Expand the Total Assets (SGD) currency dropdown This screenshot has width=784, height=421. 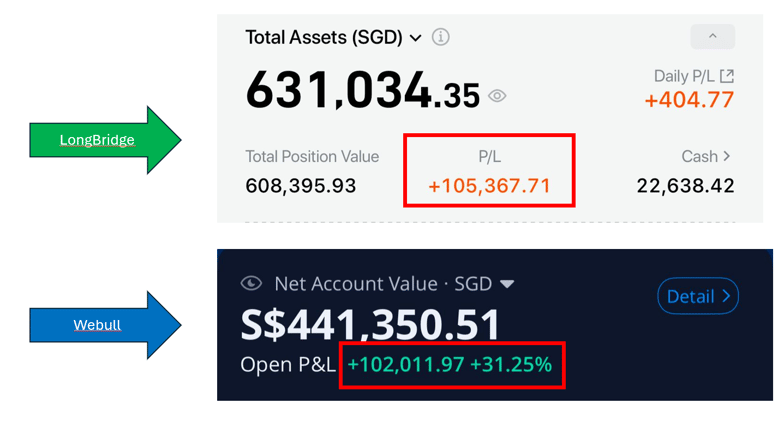(x=415, y=38)
